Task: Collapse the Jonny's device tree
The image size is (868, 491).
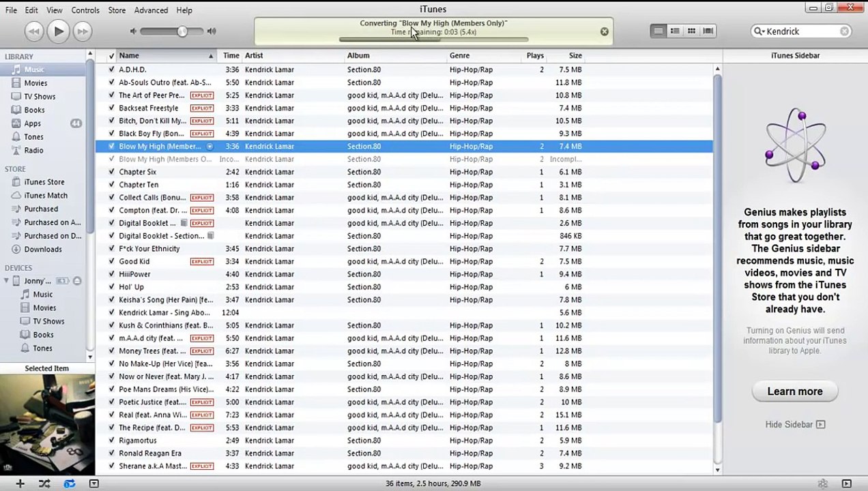Action: point(6,281)
